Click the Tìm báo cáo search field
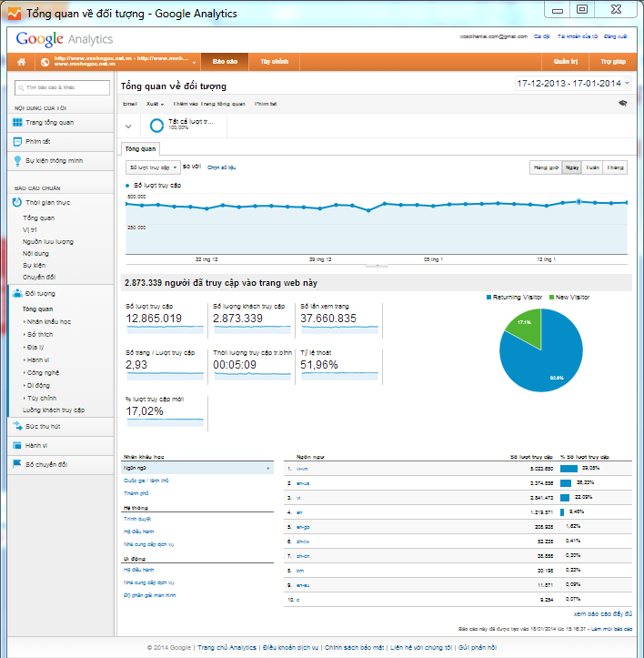The width and height of the screenshot is (644, 658). (62, 87)
